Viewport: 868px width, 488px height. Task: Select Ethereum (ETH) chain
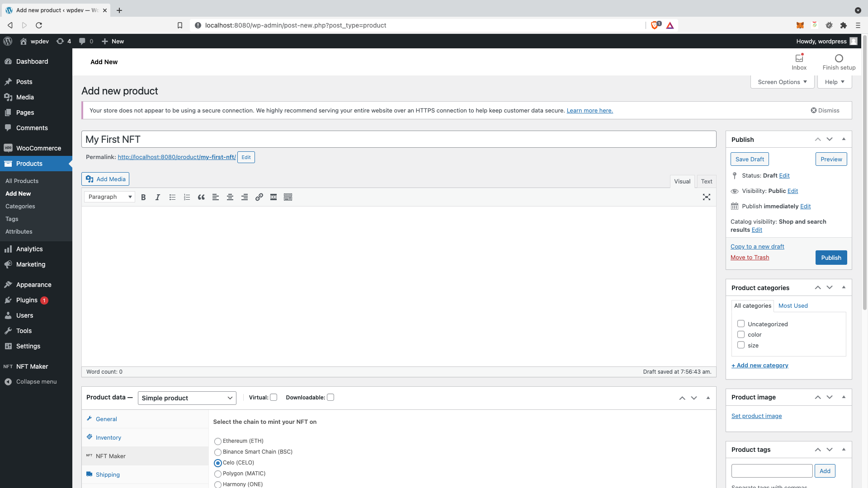(218, 441)
